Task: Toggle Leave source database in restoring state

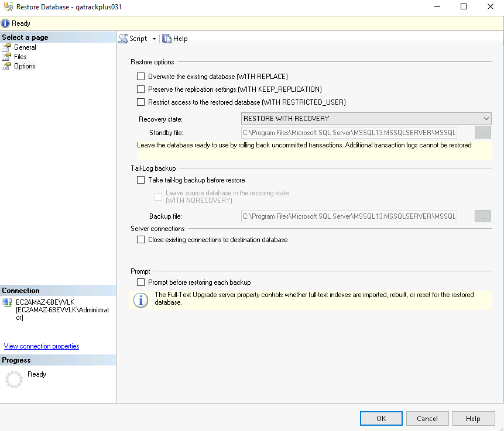Action: coord(158,196)
